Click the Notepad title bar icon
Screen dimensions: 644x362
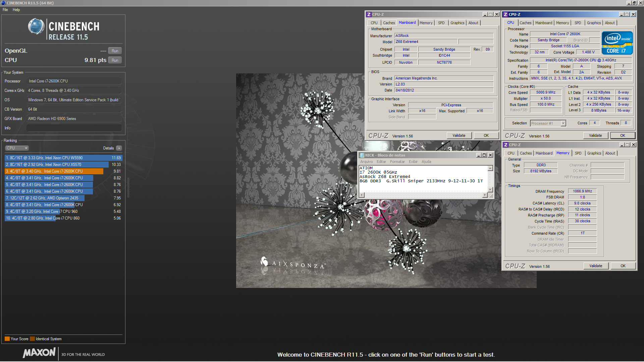362,155
